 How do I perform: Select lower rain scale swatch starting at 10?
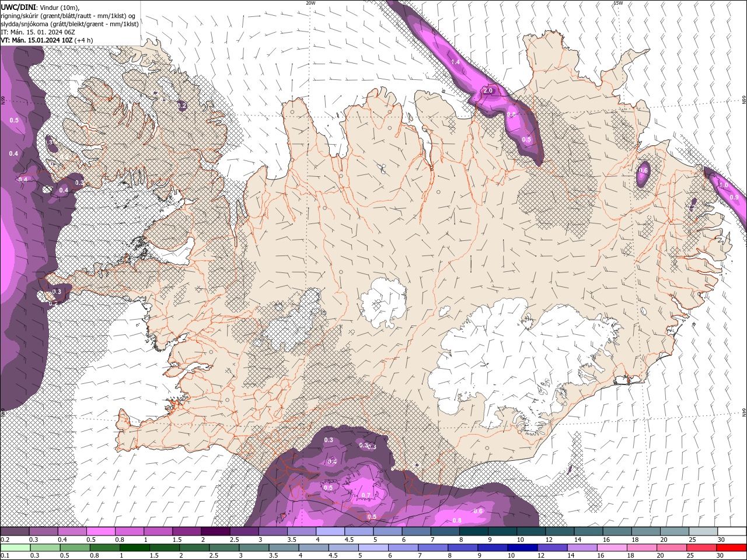(x=523, y=548)
